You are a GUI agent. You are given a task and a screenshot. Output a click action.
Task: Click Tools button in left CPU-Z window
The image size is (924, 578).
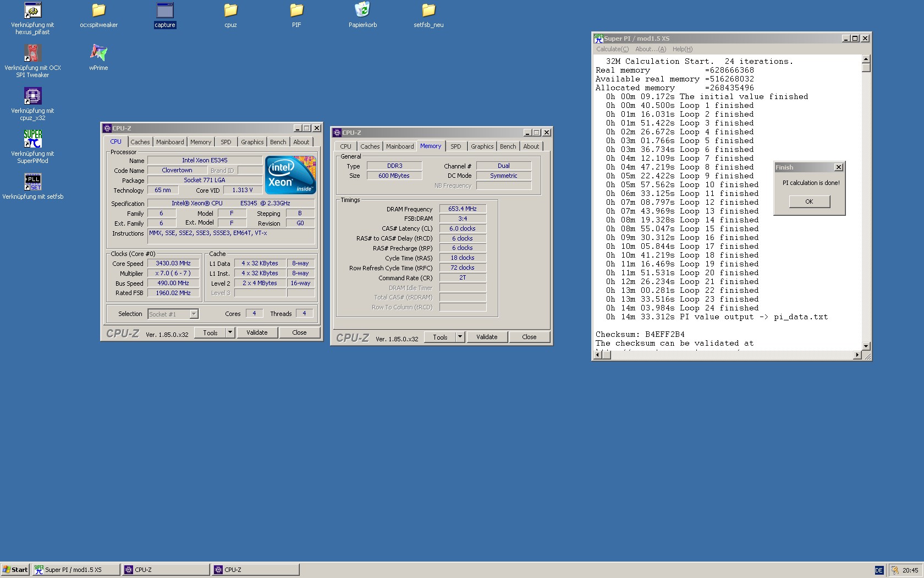click(210, 332)
